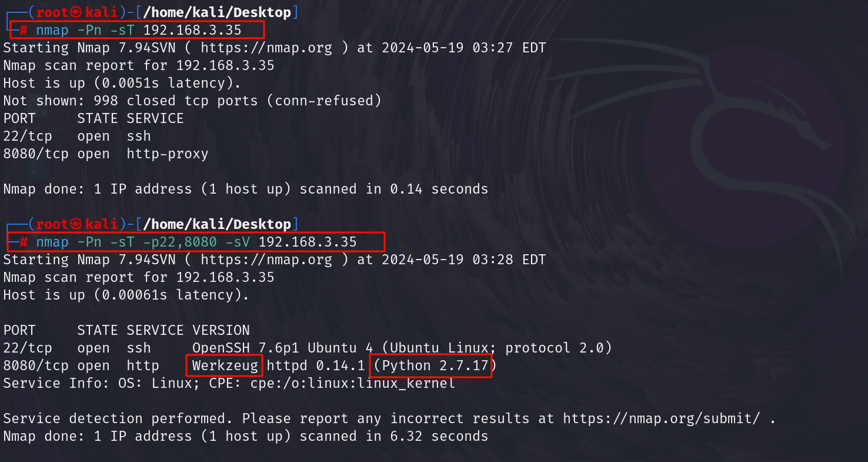
Task: Click the cpe:/o:linux:linux_kernel text
Action: click(x=353, y=383)
